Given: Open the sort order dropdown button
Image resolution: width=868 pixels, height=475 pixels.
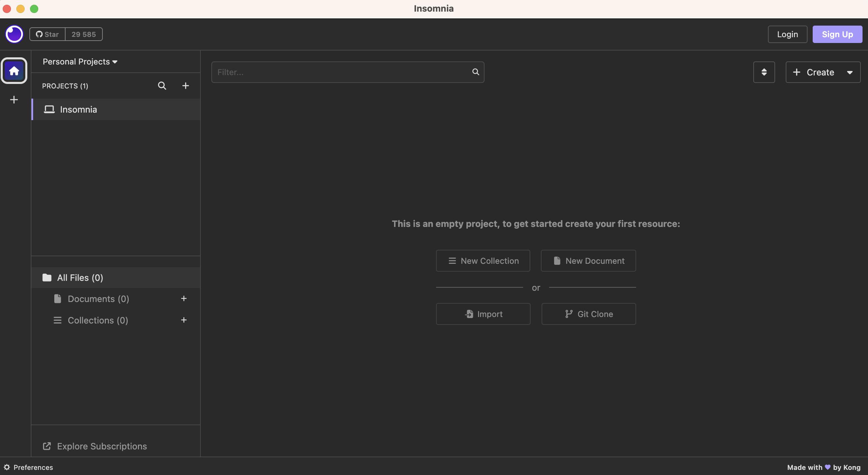Looking at the screenshot, I should pyautogui.click(x=764, y=72).
